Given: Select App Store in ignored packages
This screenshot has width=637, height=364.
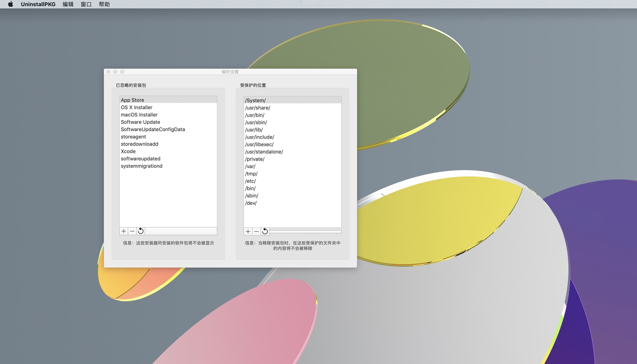Looking at the screenshot, I should 168,100.
